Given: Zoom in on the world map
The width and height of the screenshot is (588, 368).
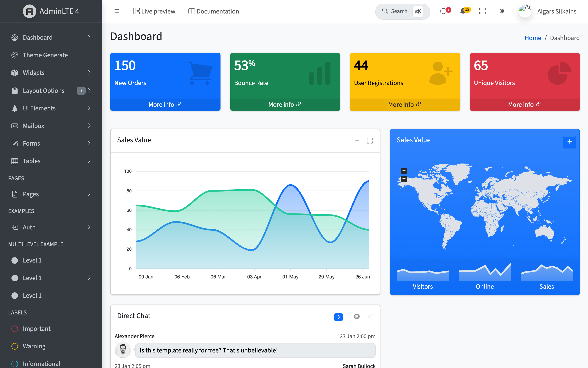Looking at the screenshot, I should [x=404, y=170].
